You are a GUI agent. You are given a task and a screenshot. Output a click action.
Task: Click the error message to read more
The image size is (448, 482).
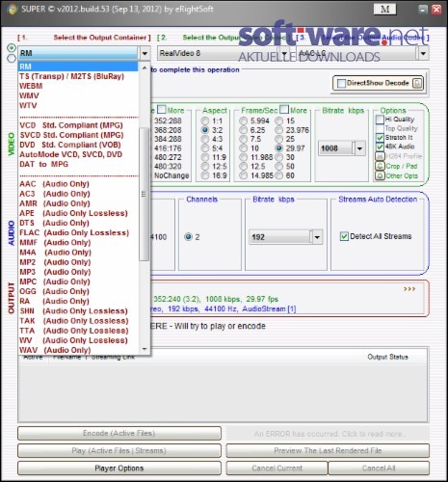coord(328,434)
